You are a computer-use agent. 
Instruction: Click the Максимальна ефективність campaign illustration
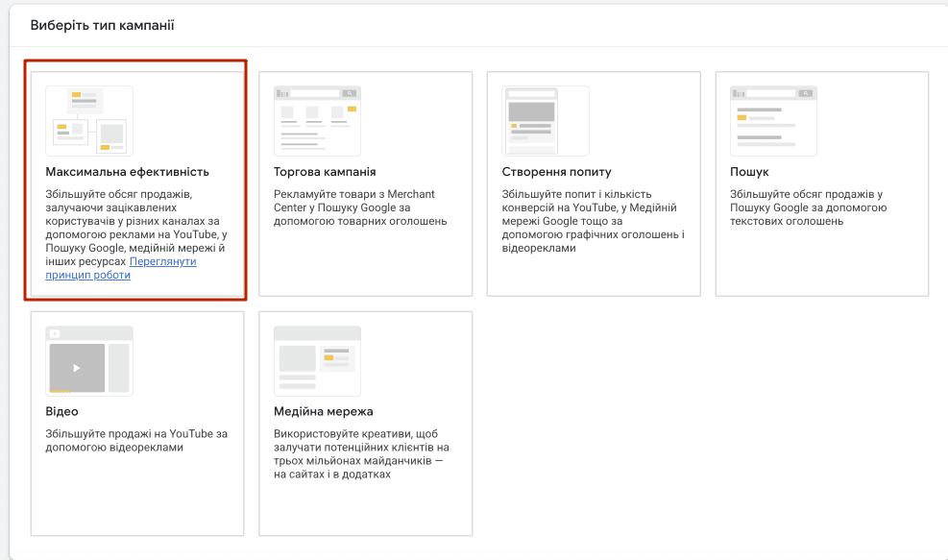[89, 121]
